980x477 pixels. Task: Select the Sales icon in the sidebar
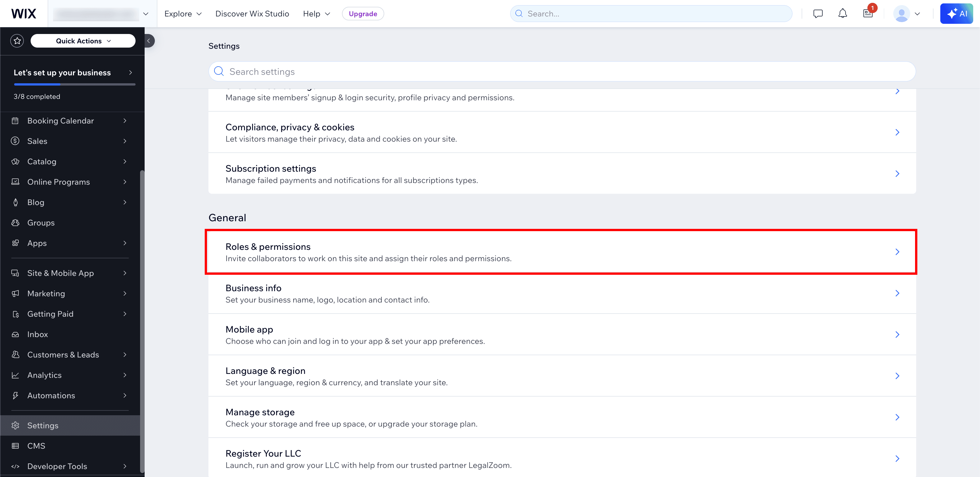(15, 141)
